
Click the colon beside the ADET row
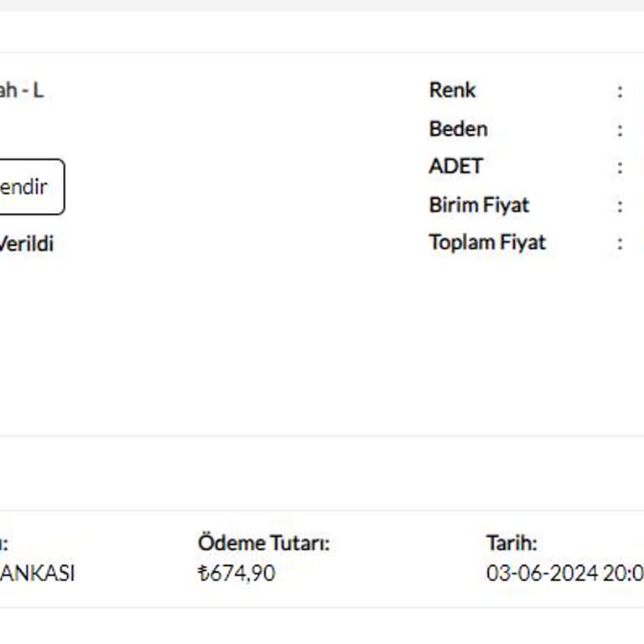621,166
